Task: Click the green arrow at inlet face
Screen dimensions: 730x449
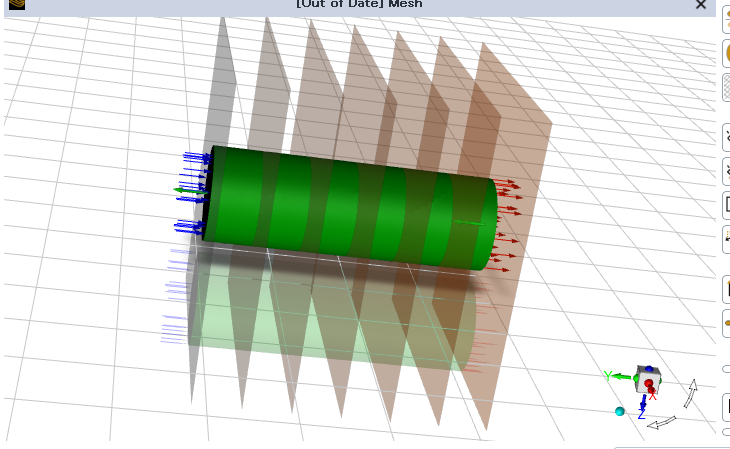Action: pos(189,190)
